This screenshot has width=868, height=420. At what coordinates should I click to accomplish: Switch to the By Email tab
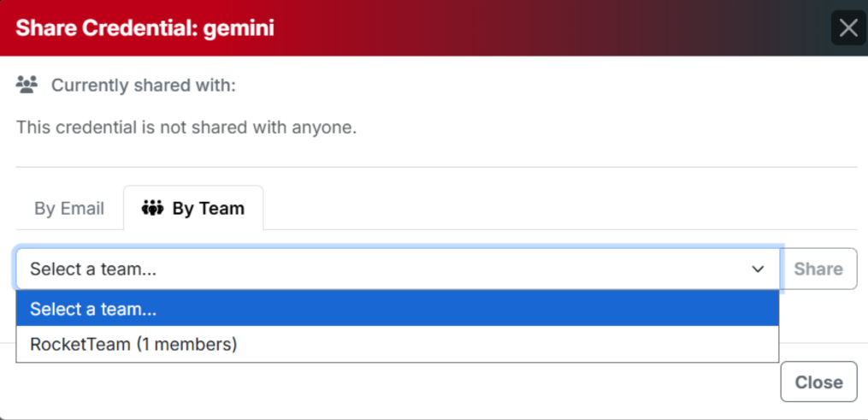[x=69, y=209]
